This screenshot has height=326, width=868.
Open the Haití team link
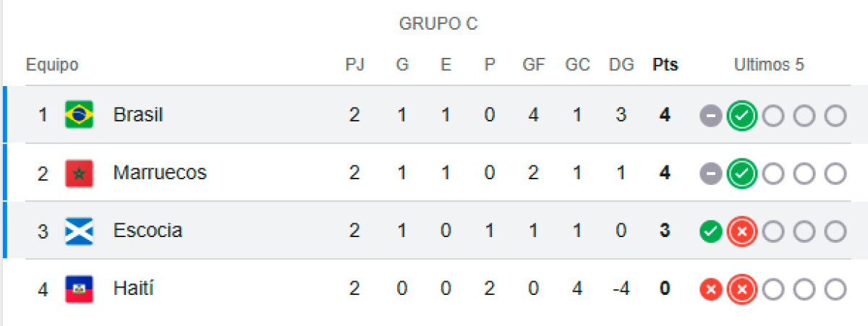coord(134,288)
